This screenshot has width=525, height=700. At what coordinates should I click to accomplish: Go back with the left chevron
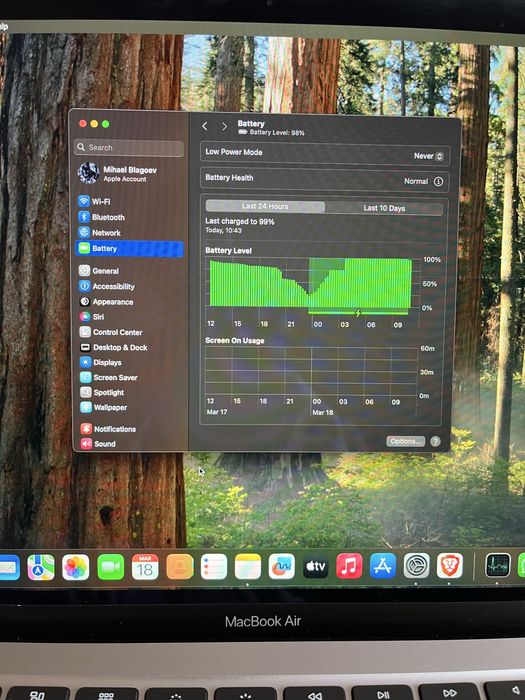[205, 126]
